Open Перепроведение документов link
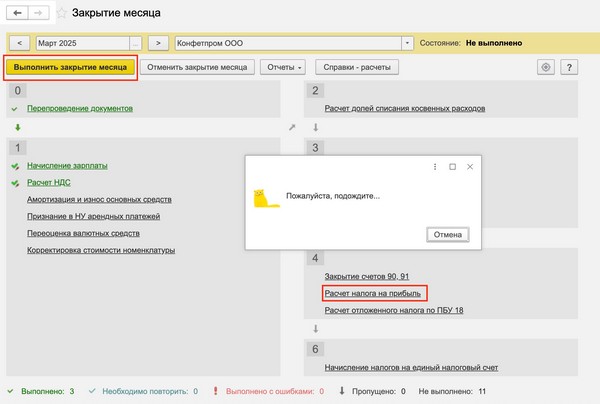Viewport: 600px width, 404px height. coord(80,108)
